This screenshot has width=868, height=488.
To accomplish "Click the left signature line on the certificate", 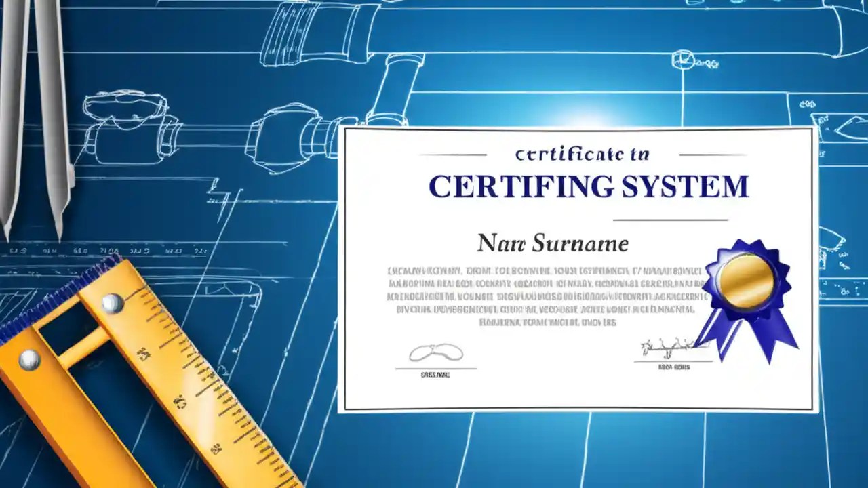I will tap(437, 369).
